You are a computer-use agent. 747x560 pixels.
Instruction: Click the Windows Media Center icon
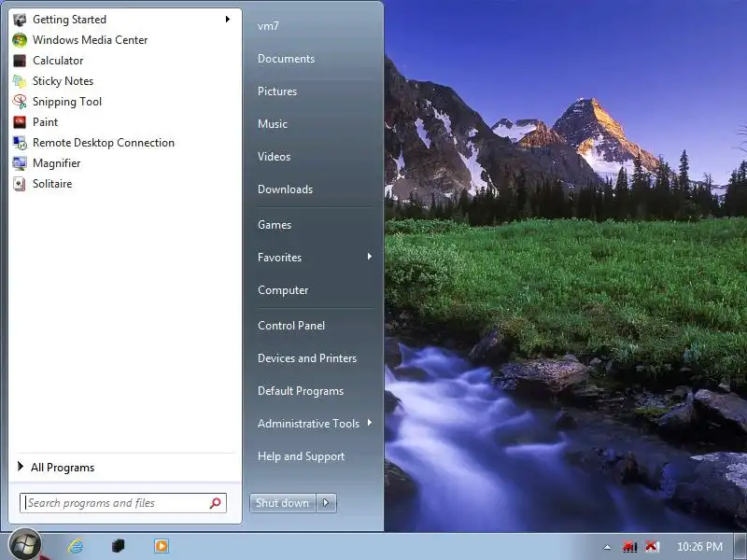point(20,40)
